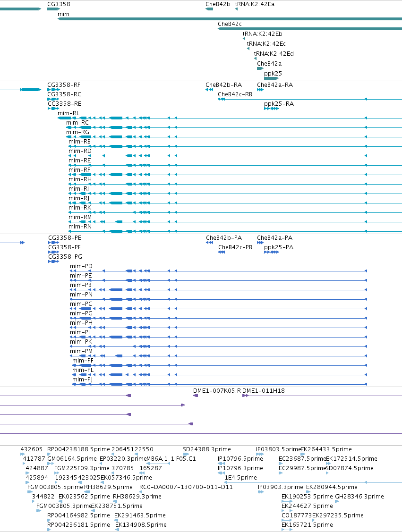
Task: Select protein mim-PE label
Action: coord(81,276)
